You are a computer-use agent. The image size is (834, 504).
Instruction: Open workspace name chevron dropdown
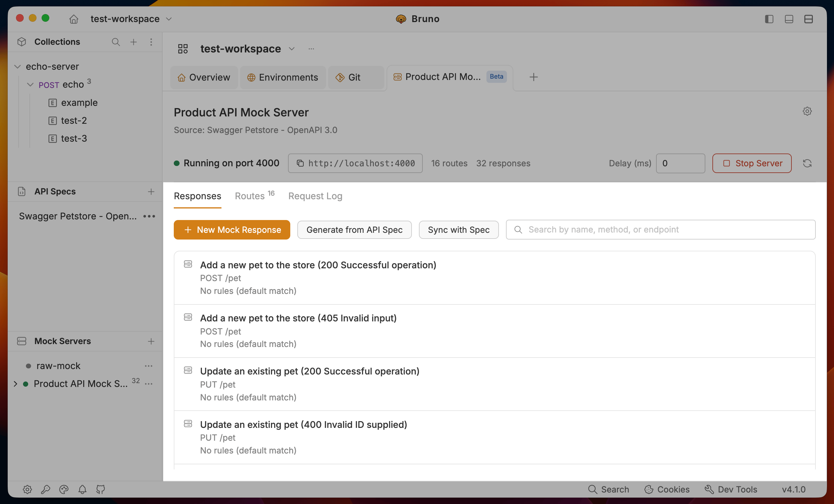(x=292, y=49)
